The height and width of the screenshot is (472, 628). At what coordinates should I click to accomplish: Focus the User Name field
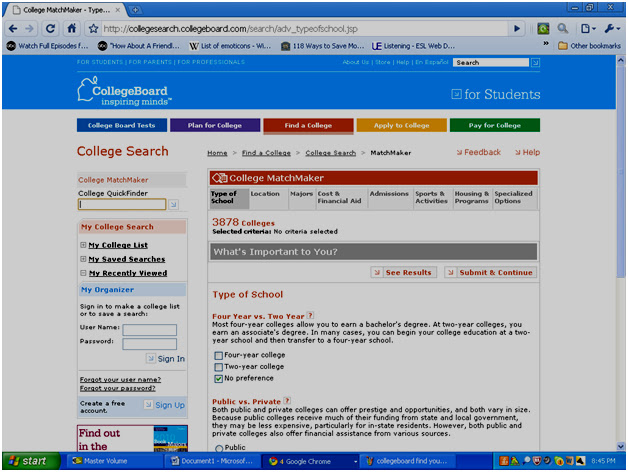pyautogui.click(x=149, y=330)
